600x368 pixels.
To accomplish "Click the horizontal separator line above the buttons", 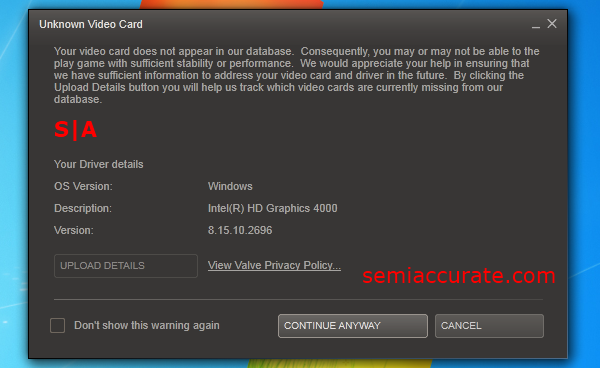I will click(298, 300).
